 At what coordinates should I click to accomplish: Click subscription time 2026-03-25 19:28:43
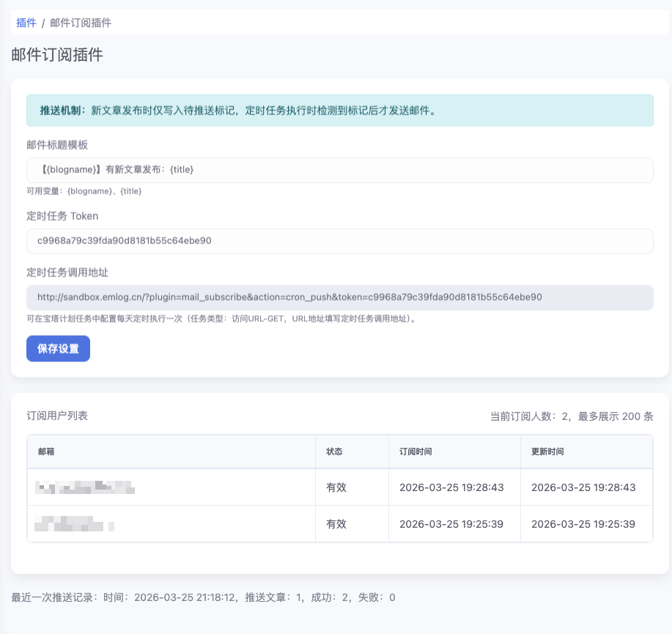(x=451, y=487)
